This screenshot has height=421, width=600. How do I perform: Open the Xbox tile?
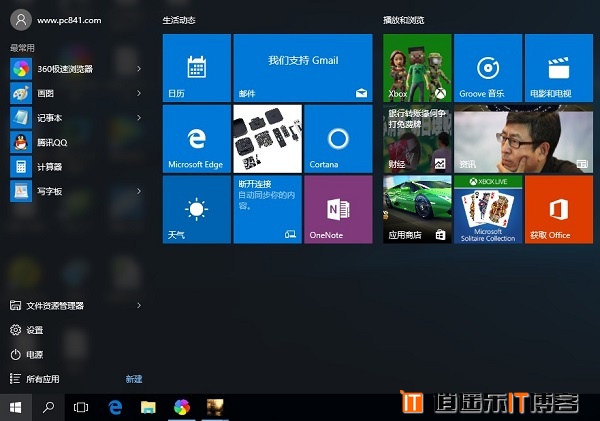[x=417, y=68]
